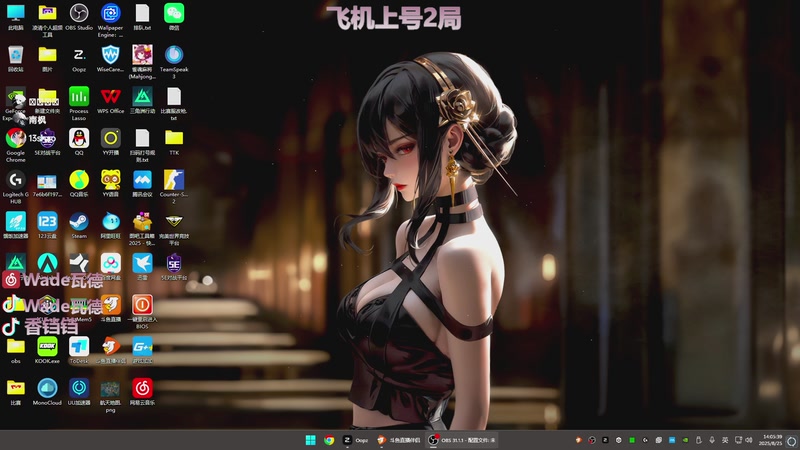Switch to Chrome in the taskbar

tap(329, 440)
